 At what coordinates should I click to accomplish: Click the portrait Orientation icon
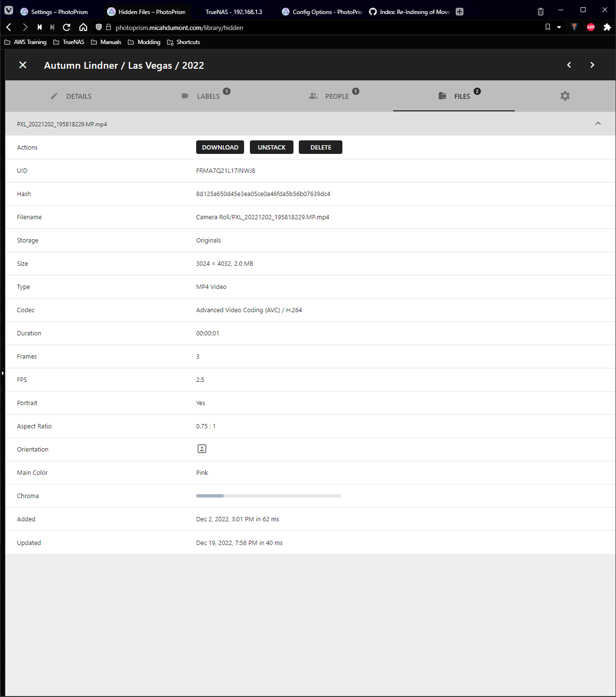pos(201,449)
